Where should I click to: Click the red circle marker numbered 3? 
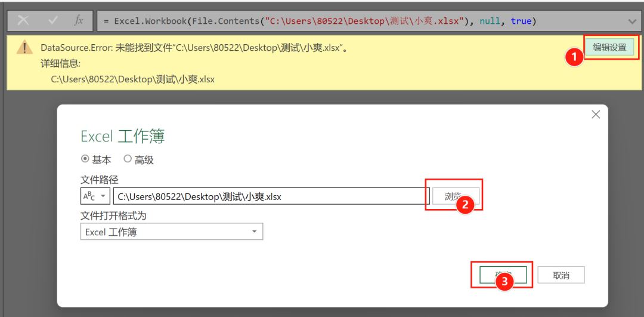tap(505, 282)
